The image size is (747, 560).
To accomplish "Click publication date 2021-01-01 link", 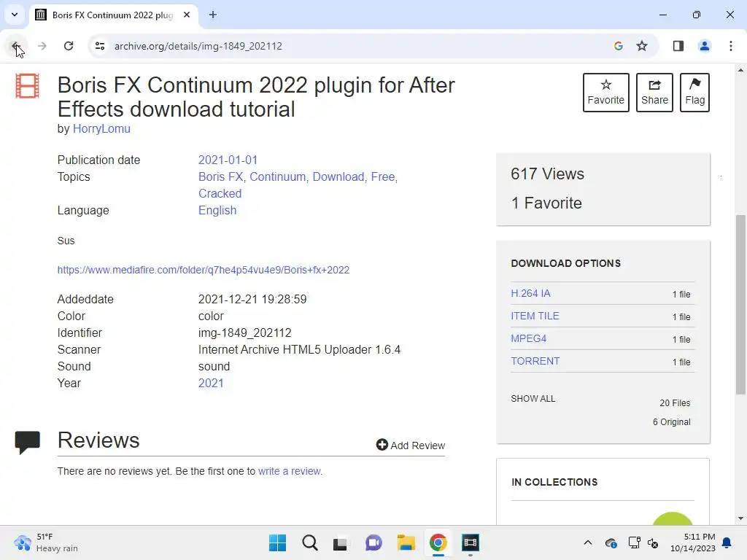I will pyautogui.click(x=228, y=160).
